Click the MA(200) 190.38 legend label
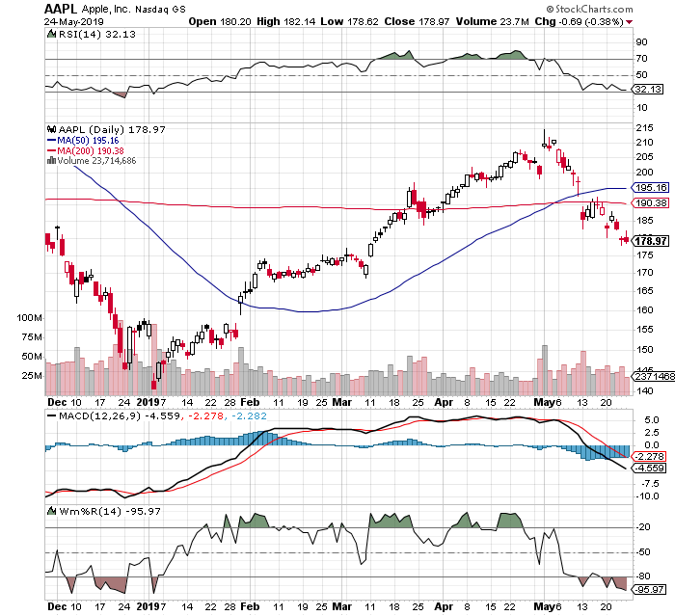 pos(91,150)
